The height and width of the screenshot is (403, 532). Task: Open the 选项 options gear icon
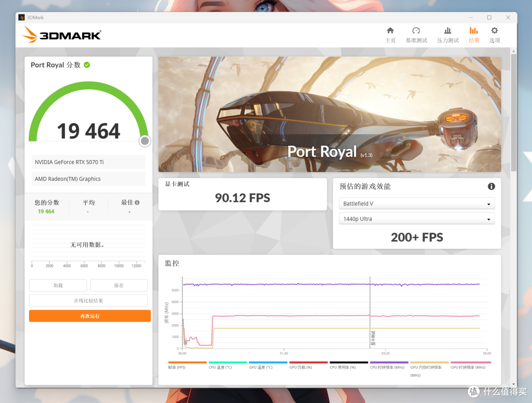pyautogui.click(x=495, y=35)
